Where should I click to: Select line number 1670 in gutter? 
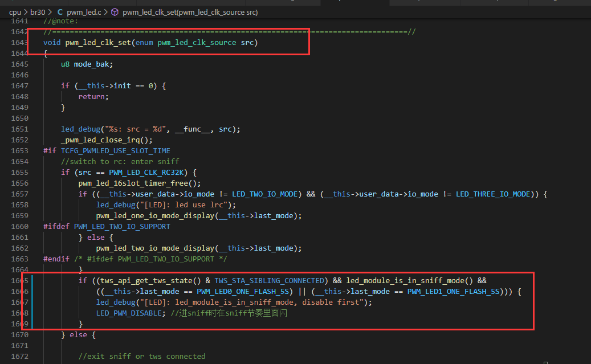click(19, 334)
